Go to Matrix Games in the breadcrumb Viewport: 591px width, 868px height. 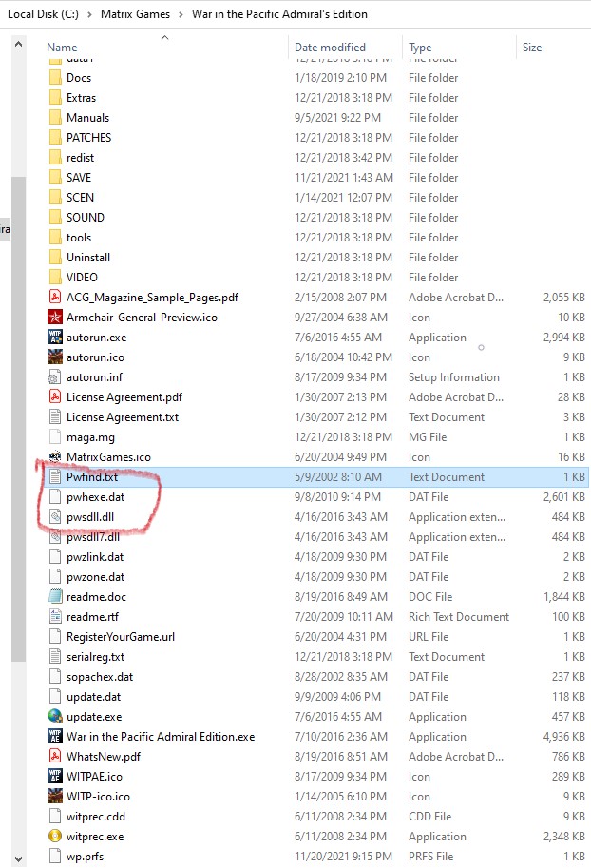point(135,14)
